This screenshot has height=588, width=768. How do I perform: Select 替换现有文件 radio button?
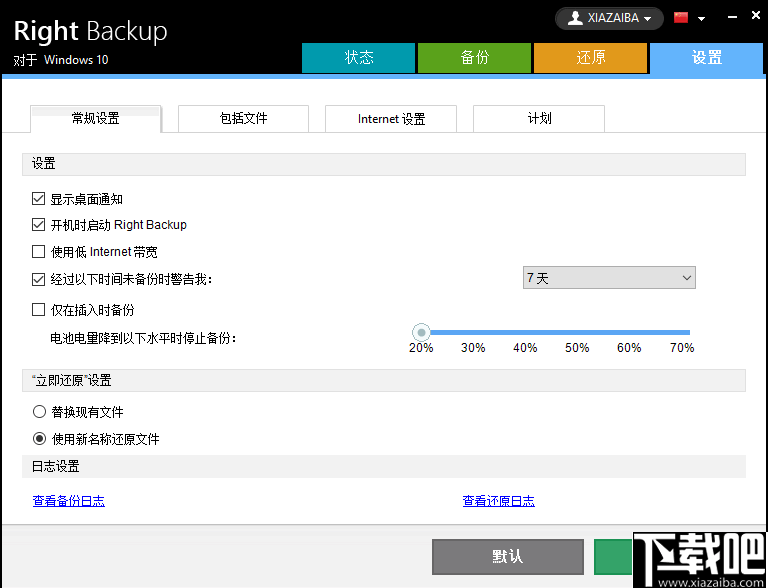tap(39, 412)
